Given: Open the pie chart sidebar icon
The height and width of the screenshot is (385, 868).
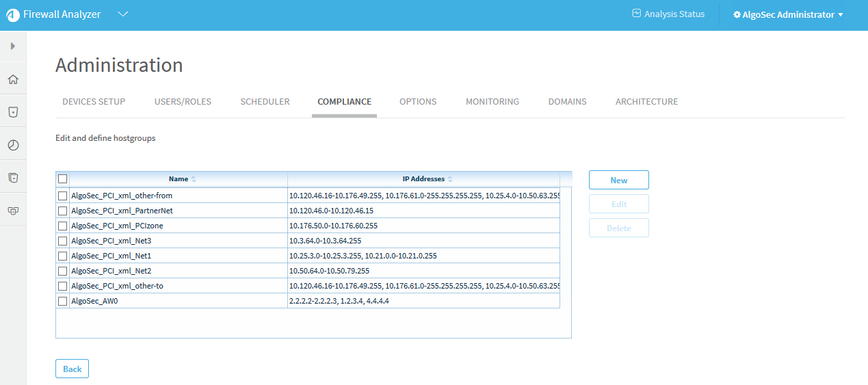Looking at the screenshot, I should 13,145.
